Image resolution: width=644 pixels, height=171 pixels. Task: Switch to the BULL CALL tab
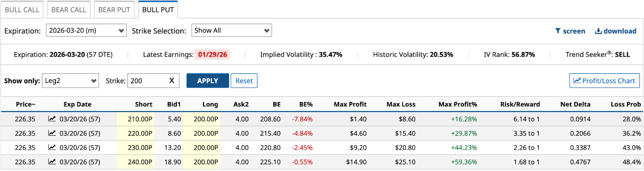[22, 10]
